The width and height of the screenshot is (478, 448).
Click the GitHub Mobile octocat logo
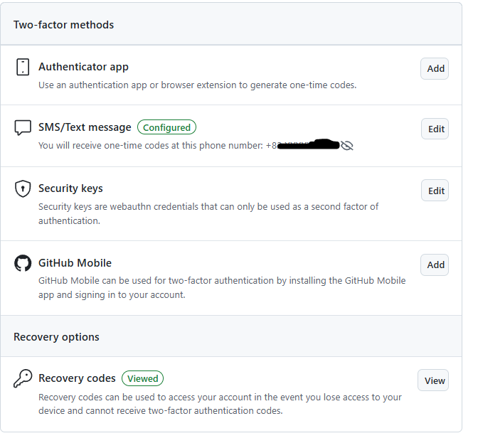23,263
